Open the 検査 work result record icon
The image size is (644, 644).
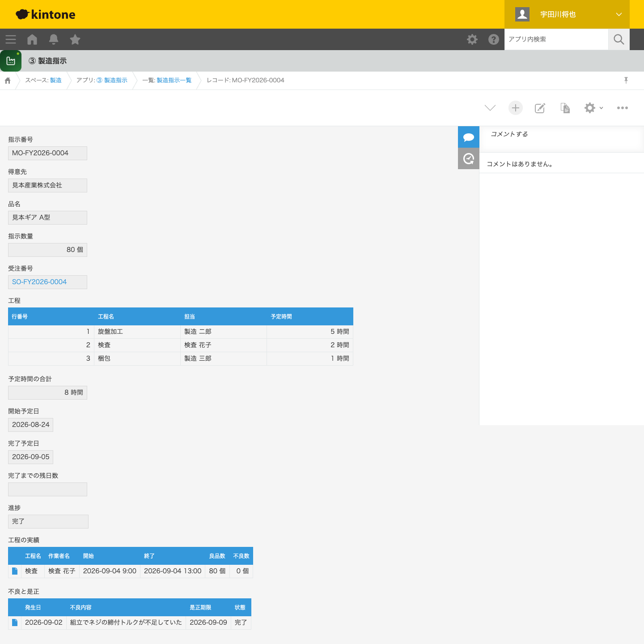pos(15,571)
